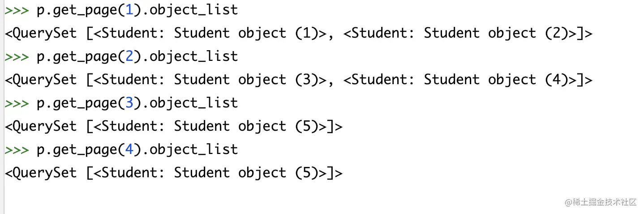Click object_list after get_page(4)
This screenshot has height=214, width=644.
click(x=193, y=150)
